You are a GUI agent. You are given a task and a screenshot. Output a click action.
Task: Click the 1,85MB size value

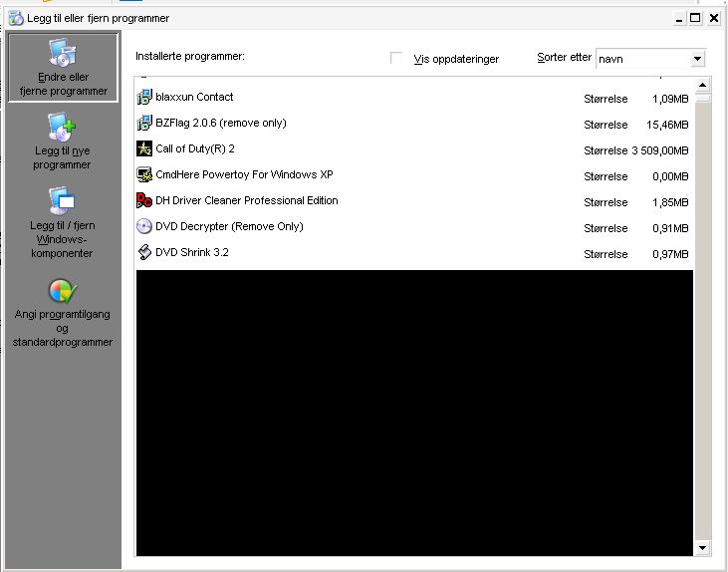tap(670, 202)
